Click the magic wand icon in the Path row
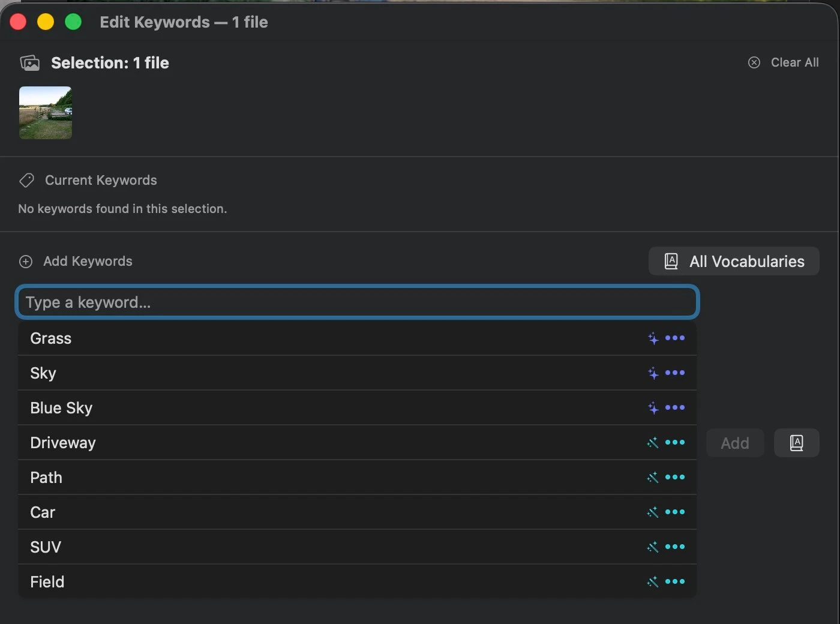840x624 pixels. pyautogui.click(x=653, y=478)
